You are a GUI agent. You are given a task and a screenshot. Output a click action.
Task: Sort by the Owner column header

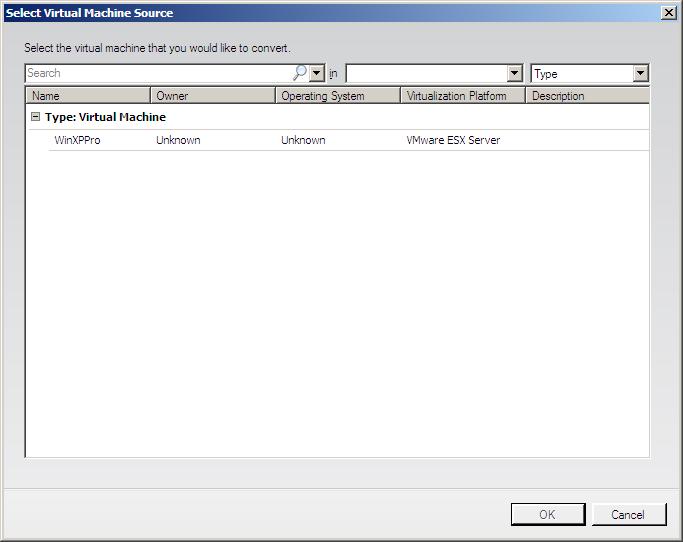point(212,96)
